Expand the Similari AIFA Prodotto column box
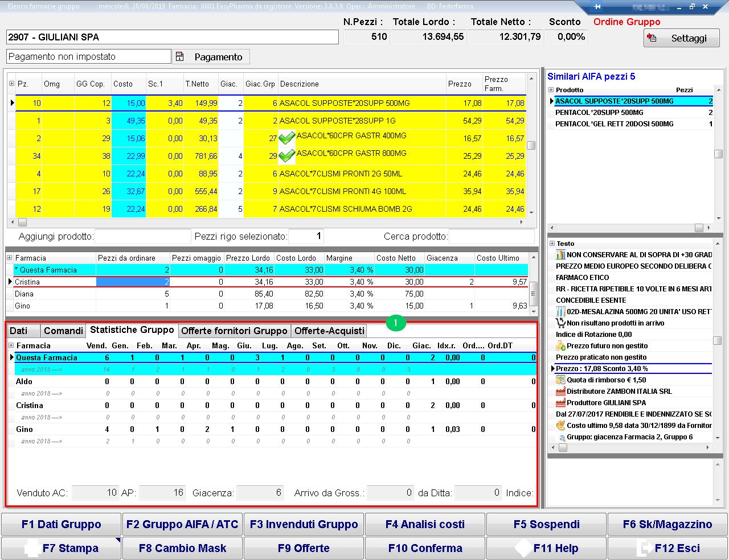Viewport: 729px width, 560px height. [x=551, y=90]
